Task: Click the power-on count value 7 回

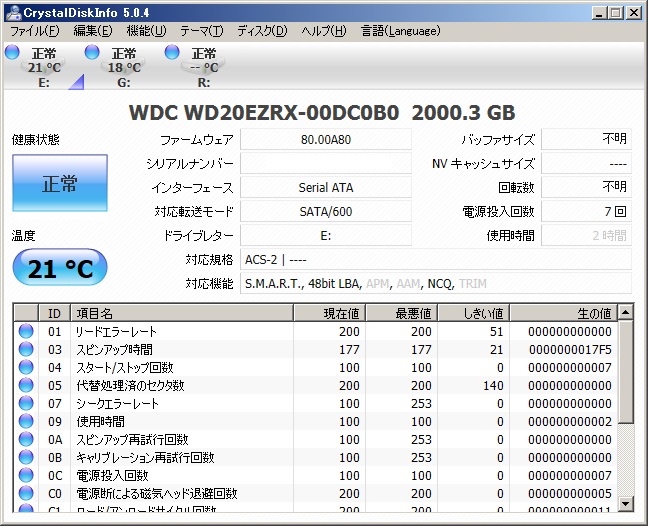Action: pos(586,212)
